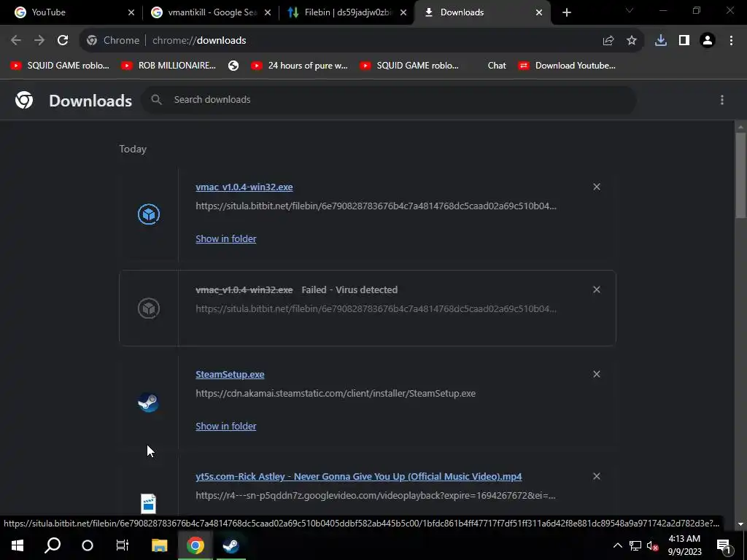Image resolution: width=747 pixels, height=560 pixels.
Task: Remove the Rick Astley mp4 entry
Action: (x=597, y=476)
